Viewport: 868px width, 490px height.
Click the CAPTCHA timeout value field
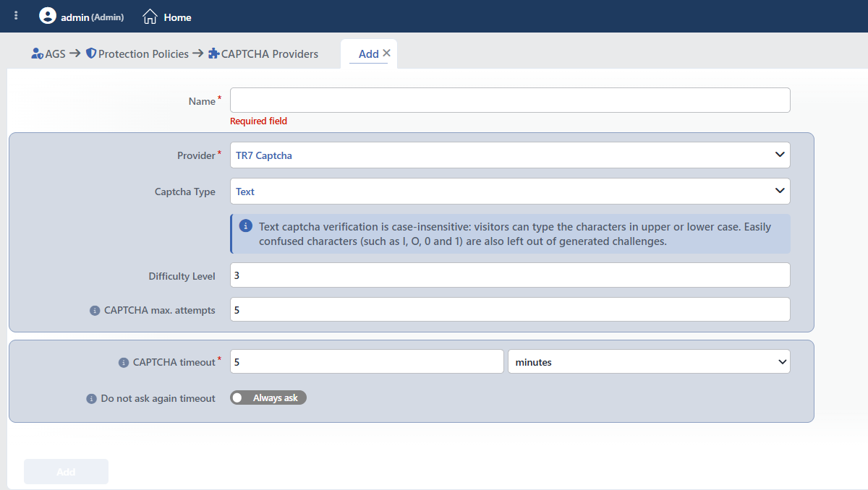point(367,362)
